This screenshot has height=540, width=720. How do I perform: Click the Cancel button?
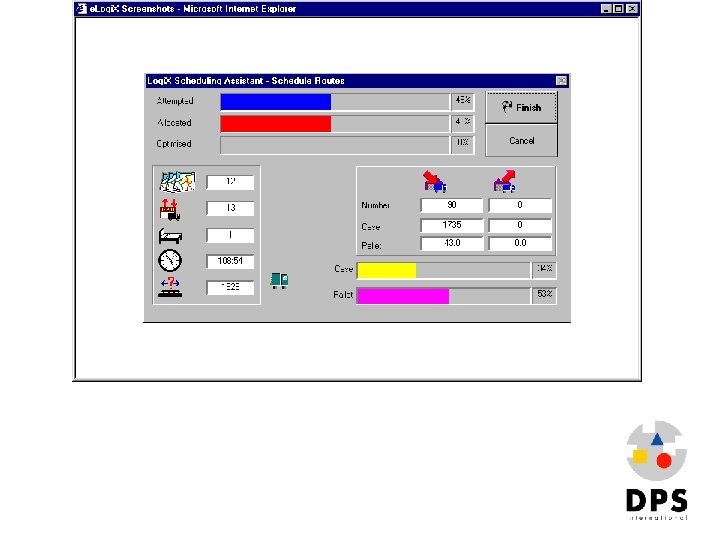521,141
